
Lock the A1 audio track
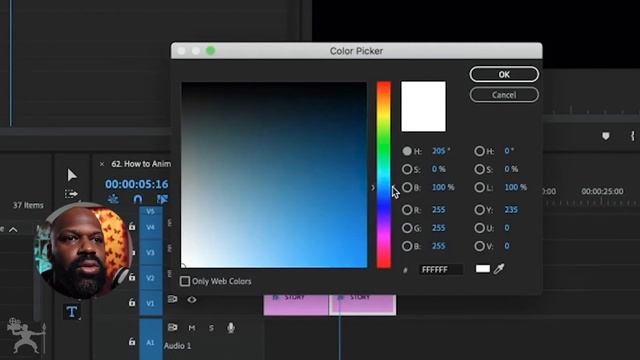(x=132, y=342)
